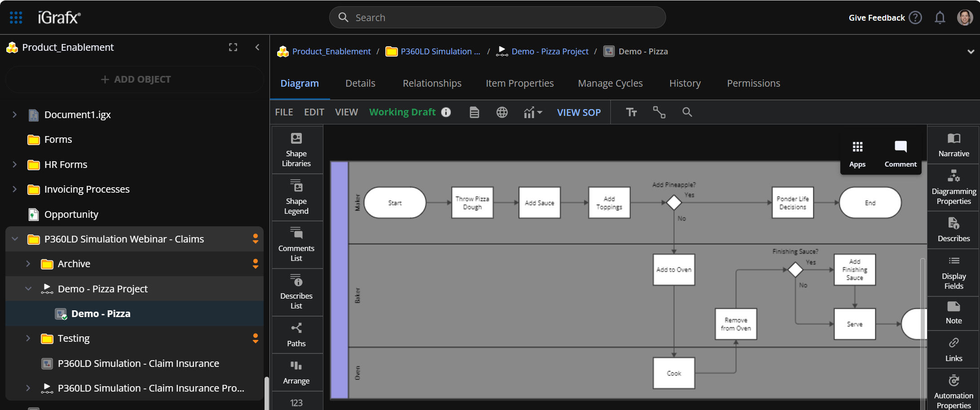Open the chart options dropdown
This screenshot has height=410, width=980.
click(x=533, y=112)
